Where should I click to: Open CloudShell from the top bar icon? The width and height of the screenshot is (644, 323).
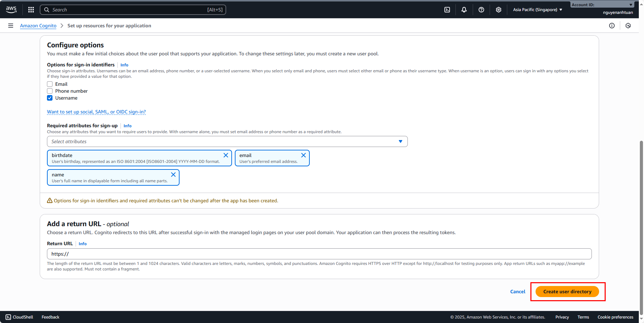tap(447, 10)
